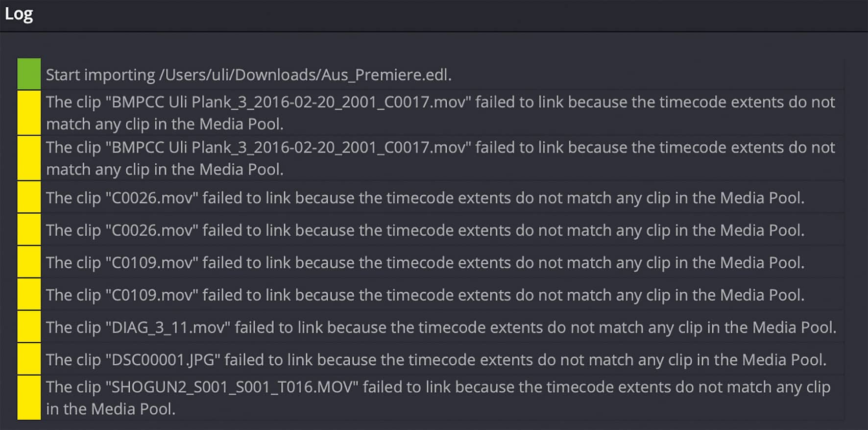The image size is (868, 430).
Task: Select the yellow warning icon for BMPCC clip error
Action: [28, 113]
